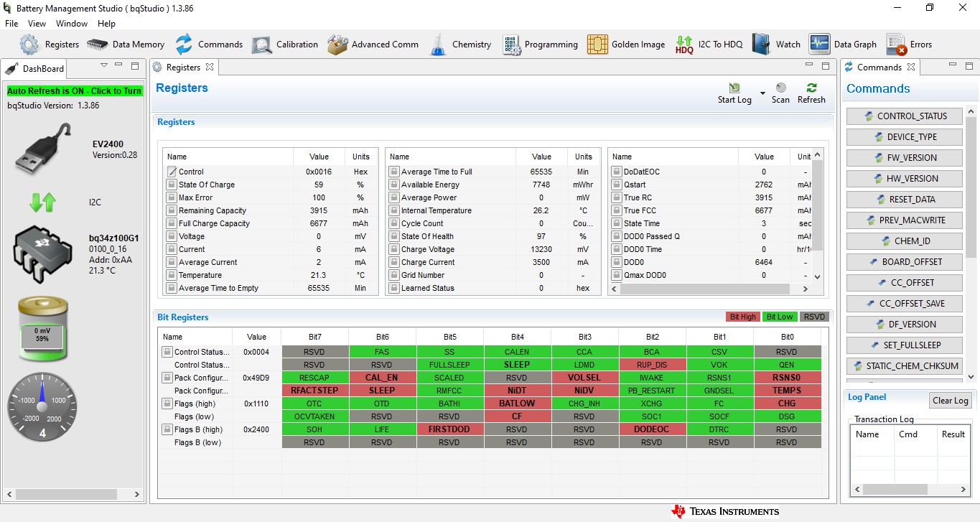Viewport: 980px width, 522px height.
Task: Click the Remaining Capacity value 3915
Action: pyautogui.click(x=319, y=210)
